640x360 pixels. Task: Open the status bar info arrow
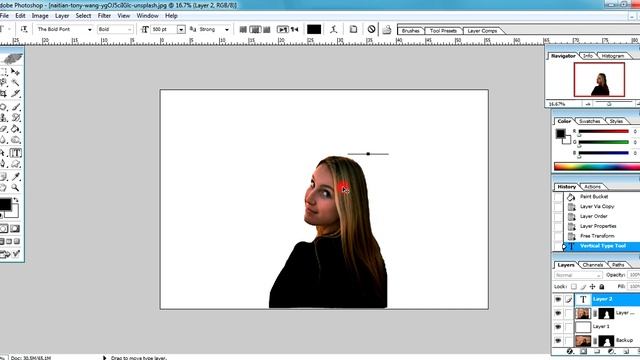104,358
